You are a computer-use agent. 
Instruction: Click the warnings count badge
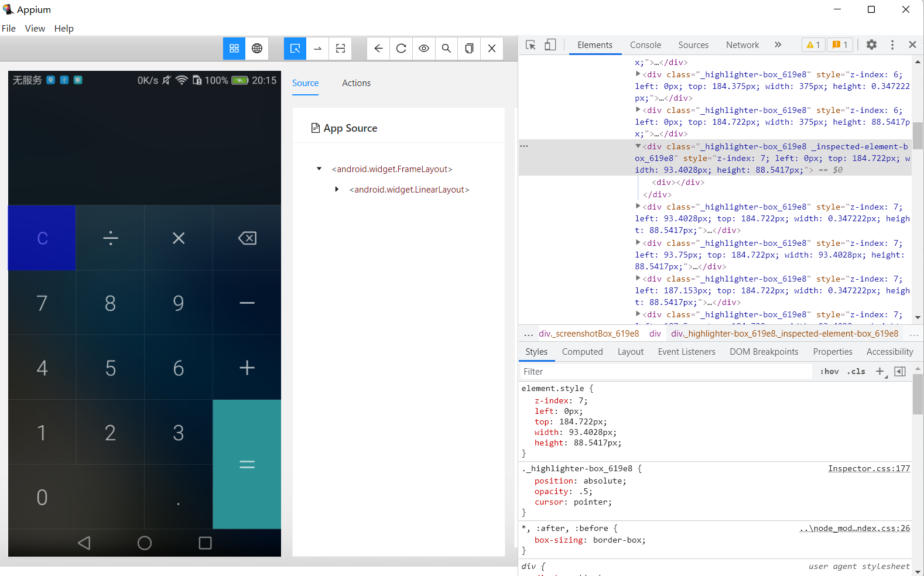tap(813, 45)
